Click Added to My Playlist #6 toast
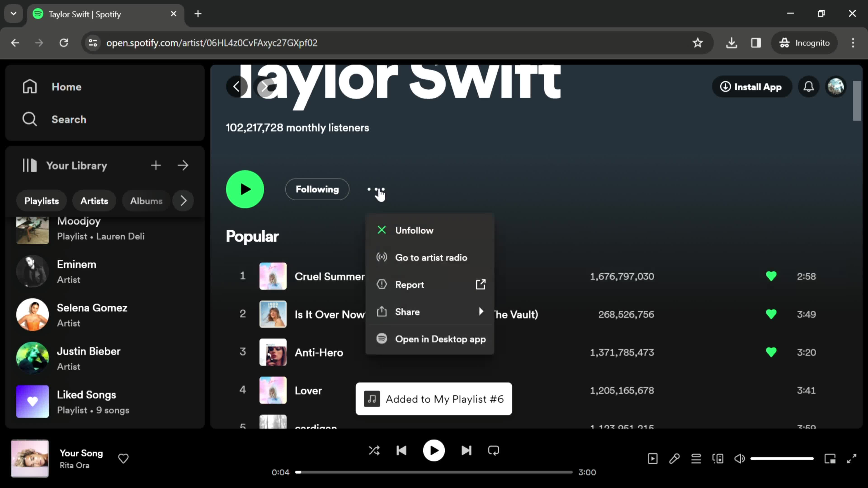The height and width of the screenshot is (488, 868). pos(434,399)
